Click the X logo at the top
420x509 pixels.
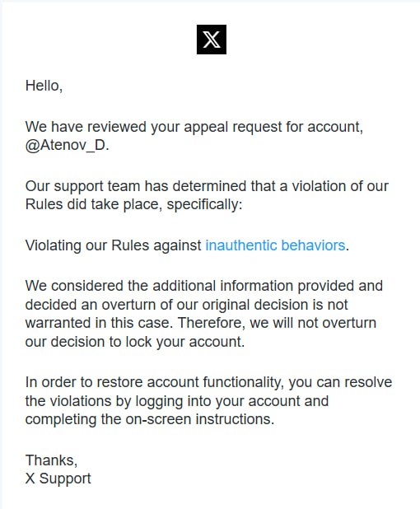coord(212,40)
